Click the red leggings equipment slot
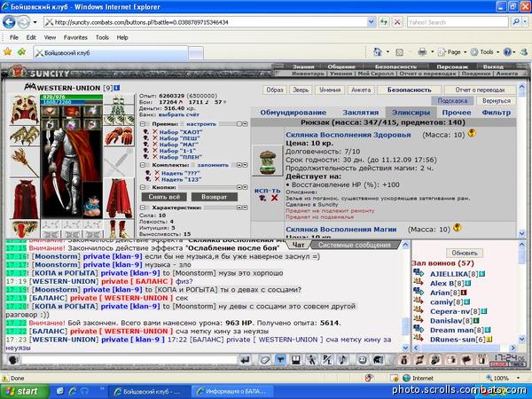This screenshot has height=399, width=532. point(119,199)
